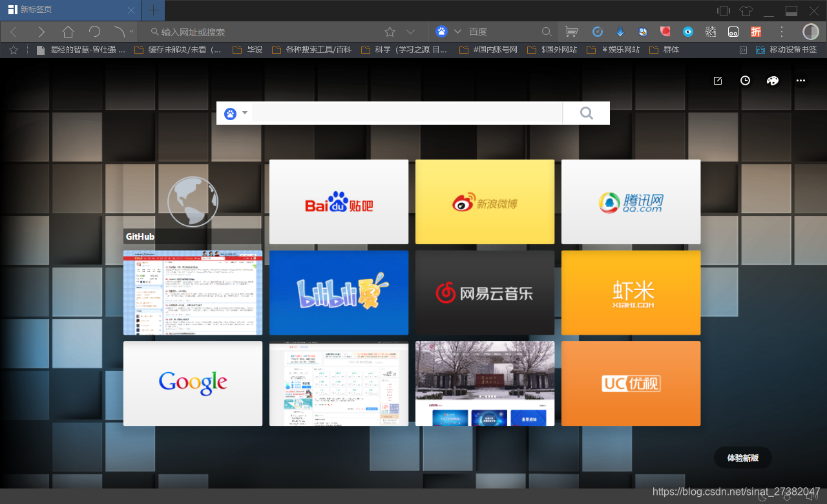Click the toolbar search magnifier icon
The height and width of the screenshot is (504, 827).
(x=547, y=32)
